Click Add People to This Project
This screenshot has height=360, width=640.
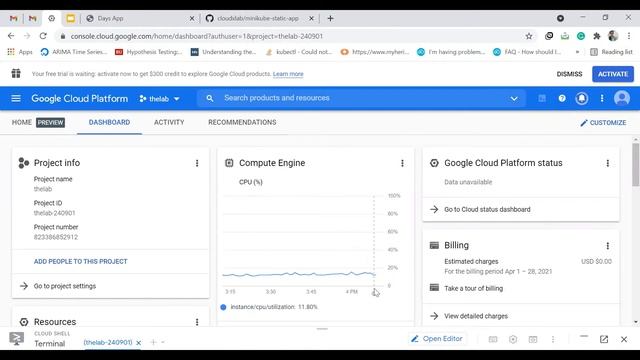pyautogui.click(x=81, y=262)
